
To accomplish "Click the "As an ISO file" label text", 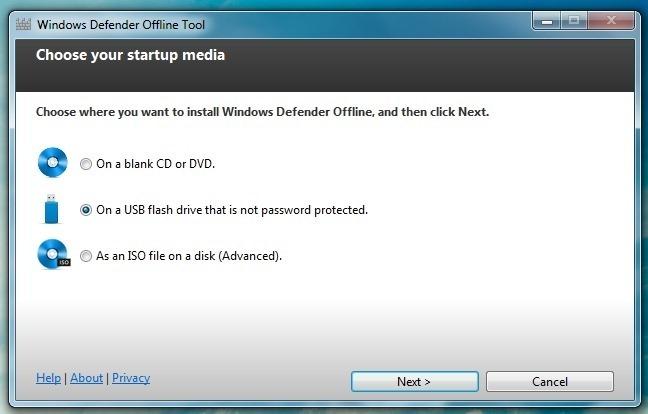I will point(189,256).
